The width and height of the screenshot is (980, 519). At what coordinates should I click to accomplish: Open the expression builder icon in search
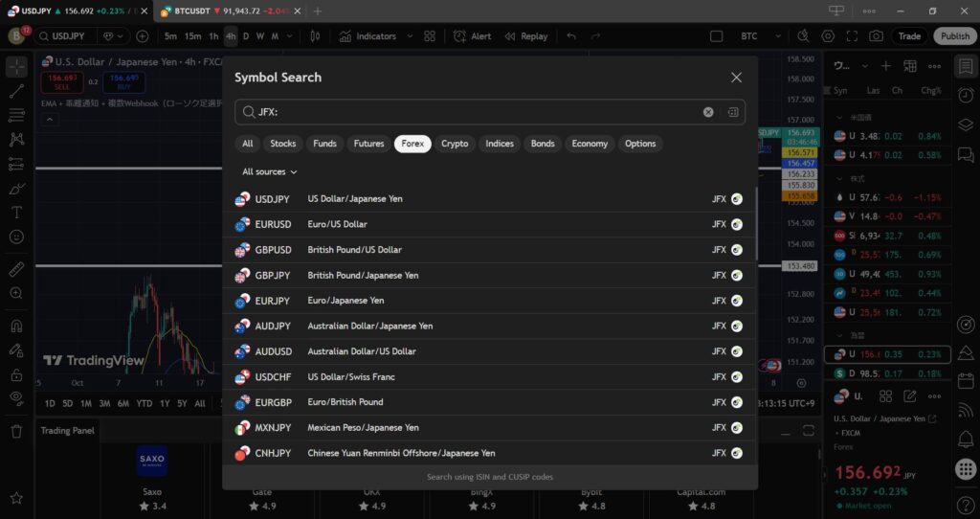[733, 112]
